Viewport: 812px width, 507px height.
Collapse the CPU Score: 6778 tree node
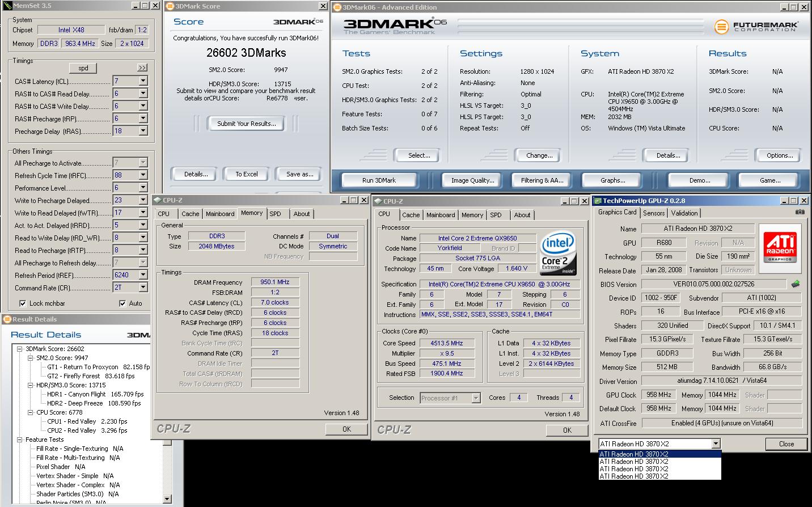[x=31, y=412]
